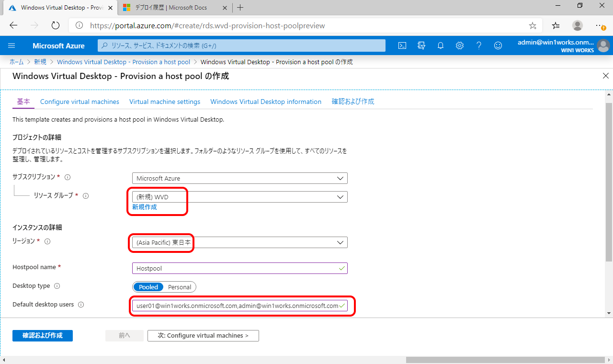Show info tooltip for リソース グループ
This screenshot has width=613, height=364.
coord(86,196)
